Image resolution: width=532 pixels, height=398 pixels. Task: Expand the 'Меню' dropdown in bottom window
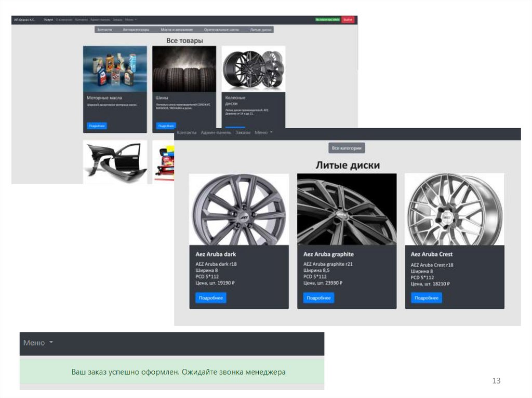pos(38,343)
